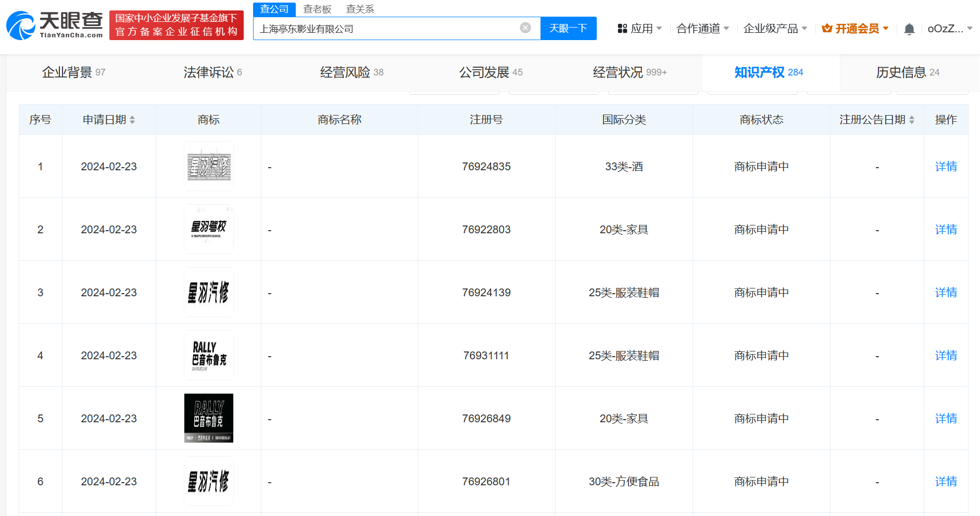Open the oOzZ... user account menu
The height and width of the screenshot is (516, 980).
[x=950, y=29]
